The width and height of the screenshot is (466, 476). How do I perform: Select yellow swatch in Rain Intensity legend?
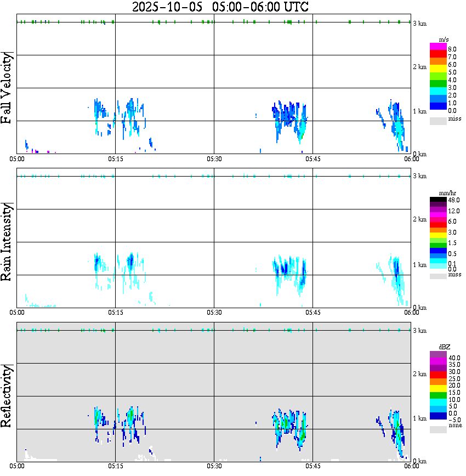coord(438,235)
